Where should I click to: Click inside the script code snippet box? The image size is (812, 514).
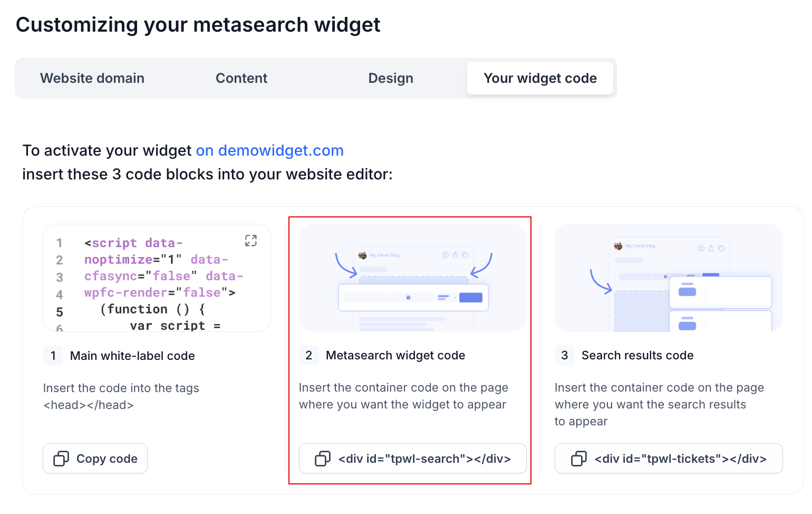point(157,278)
